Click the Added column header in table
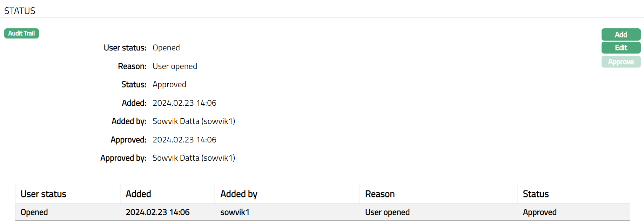 coord(139,194)
